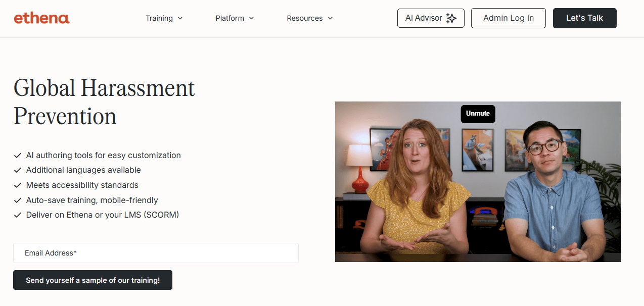Click checkmark beside 'Meets accessibility standards'
Image resolution: width=644 pixels, height=306 pixels.
(18, 185)
